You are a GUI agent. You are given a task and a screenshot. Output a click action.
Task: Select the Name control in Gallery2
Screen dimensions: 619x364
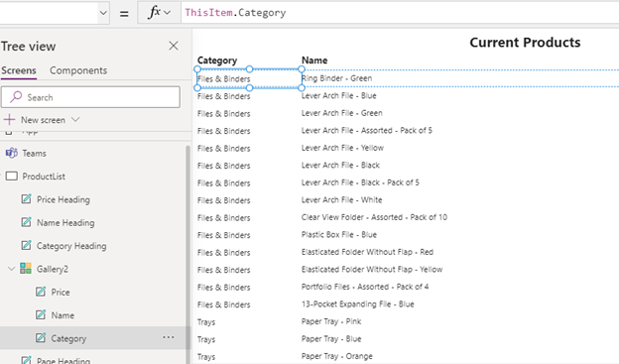[62, 315]
